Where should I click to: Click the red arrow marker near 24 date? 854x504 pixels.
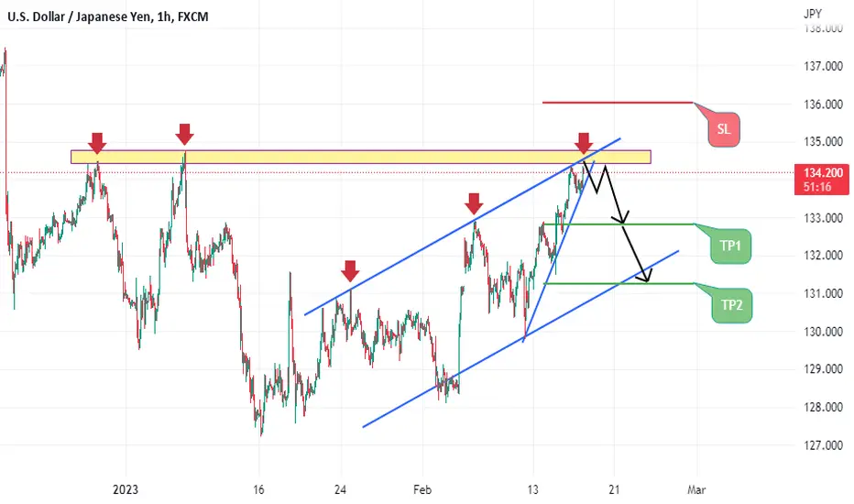(350, 271)
